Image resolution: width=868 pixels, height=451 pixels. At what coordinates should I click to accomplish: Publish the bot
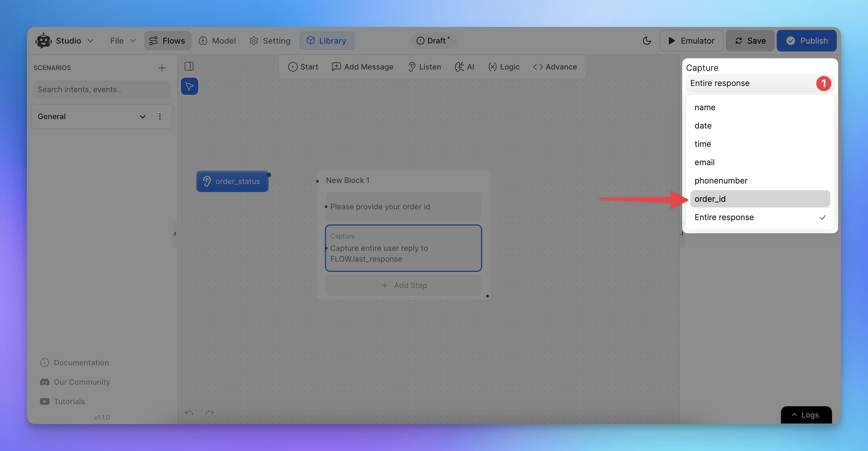[x=806, y=41]
